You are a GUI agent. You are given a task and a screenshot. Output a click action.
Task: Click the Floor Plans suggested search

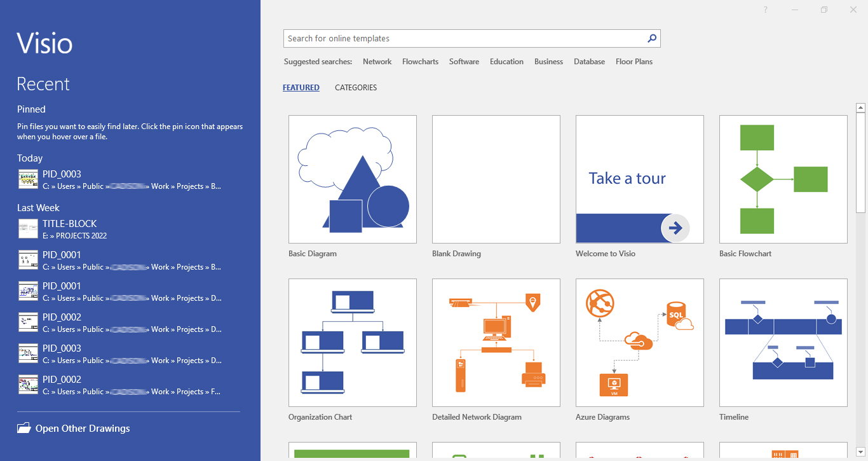tap(634, 62)
